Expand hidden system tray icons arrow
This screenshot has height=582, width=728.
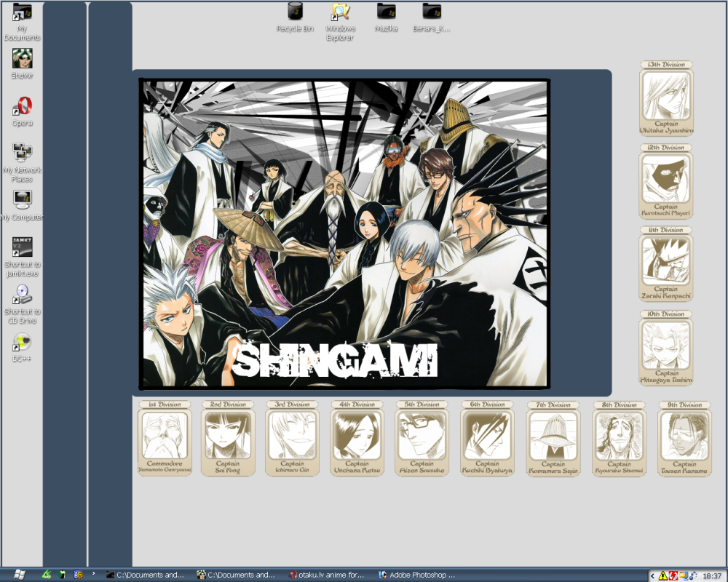[x=652, y=576]
